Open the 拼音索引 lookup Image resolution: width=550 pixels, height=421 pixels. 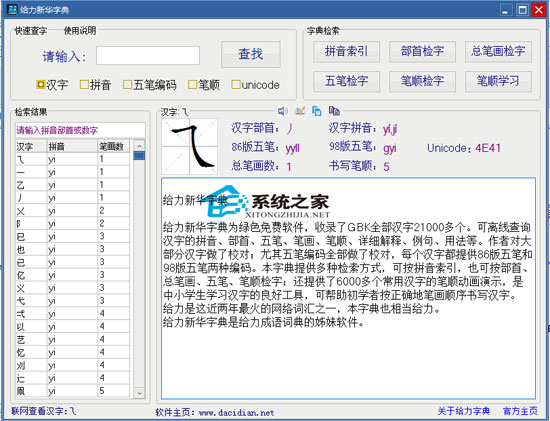tap(347, 52)
